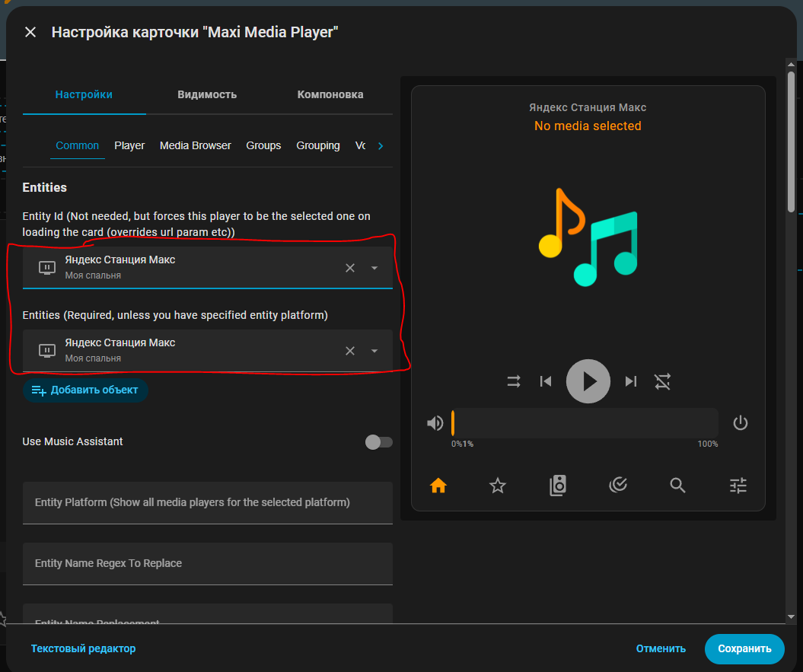This screenshot has width=803, height=672.
Task: Expand the Entities field dropdown arrow
Action: tap(374, 351)
